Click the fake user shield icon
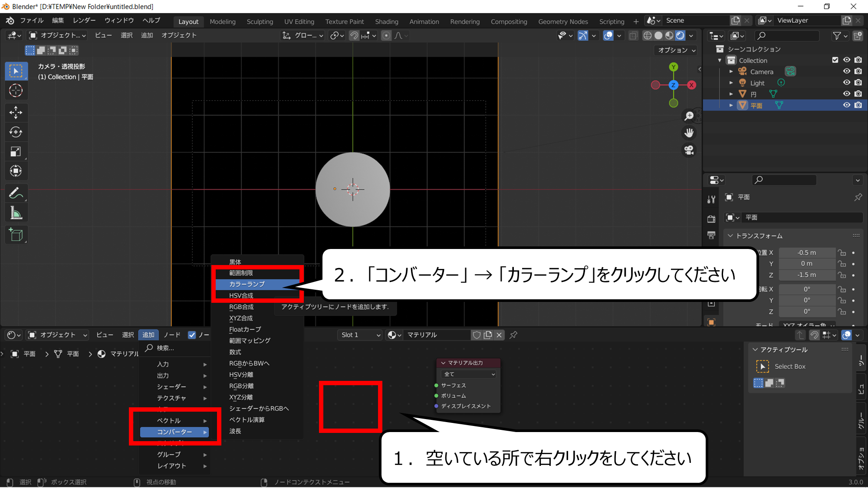 click(x=477, y=335)
